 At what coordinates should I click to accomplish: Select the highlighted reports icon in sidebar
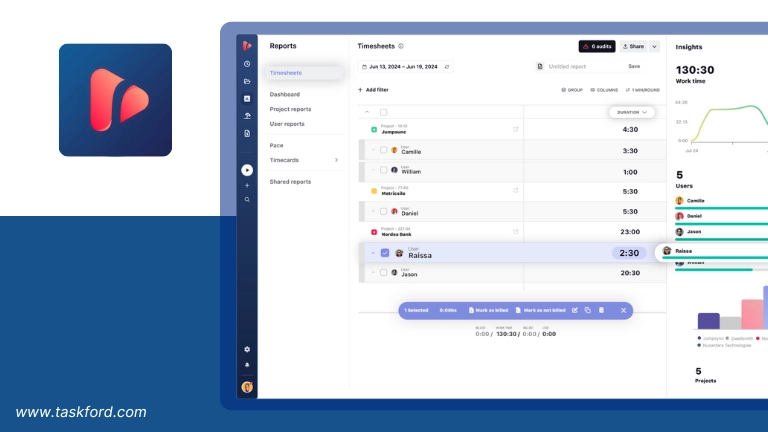(x=247, y=98)
